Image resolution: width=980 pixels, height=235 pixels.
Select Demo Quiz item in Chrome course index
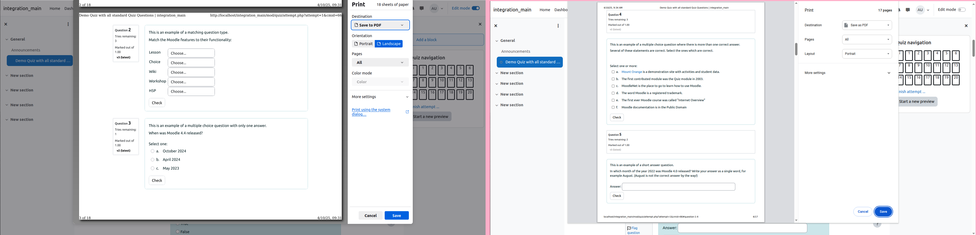point(530,62)
